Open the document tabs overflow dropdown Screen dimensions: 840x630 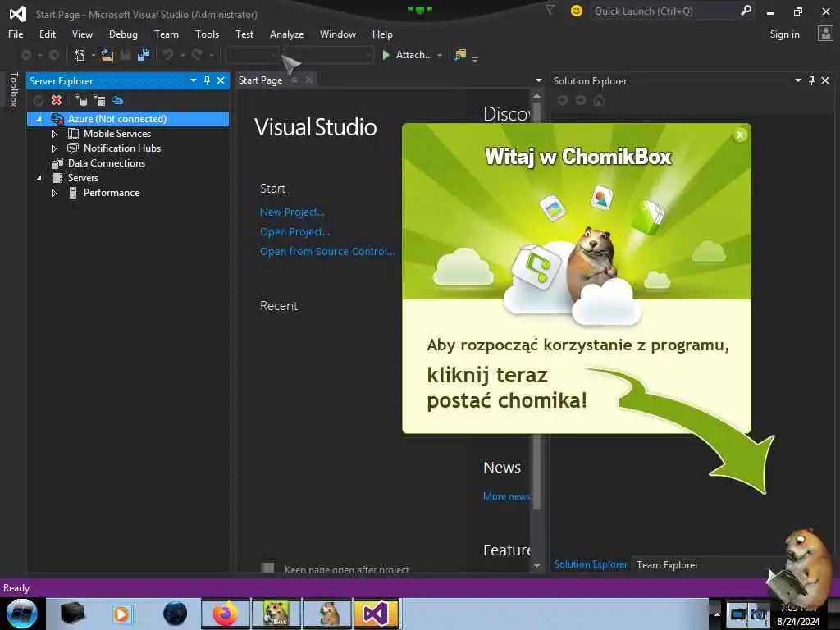tap(538, 81)
